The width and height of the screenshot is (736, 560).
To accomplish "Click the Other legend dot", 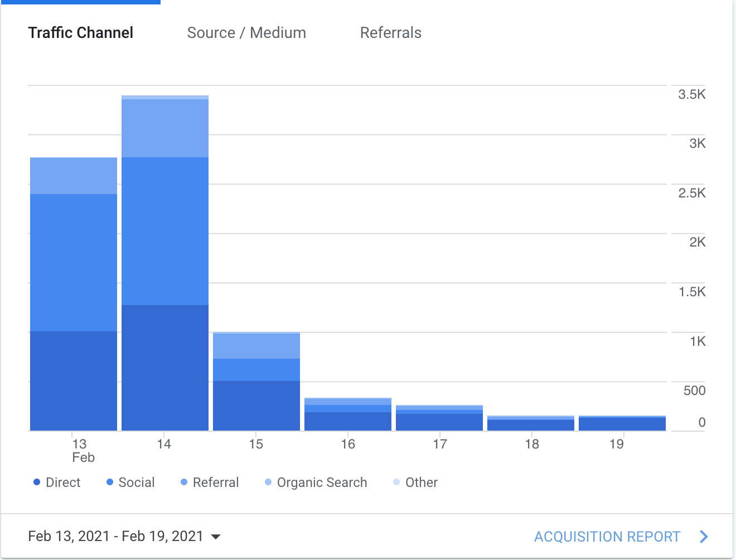I will tap(396, 482).
